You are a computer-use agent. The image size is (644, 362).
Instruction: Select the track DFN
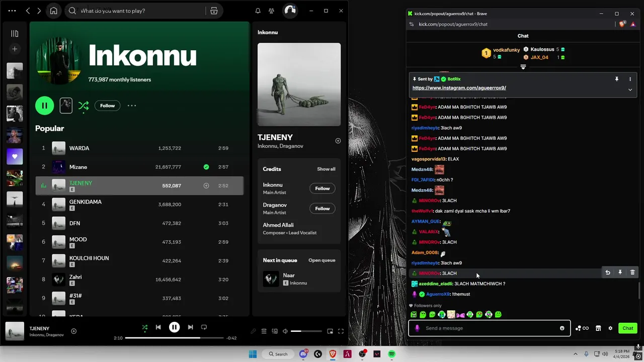click(139, 223)
